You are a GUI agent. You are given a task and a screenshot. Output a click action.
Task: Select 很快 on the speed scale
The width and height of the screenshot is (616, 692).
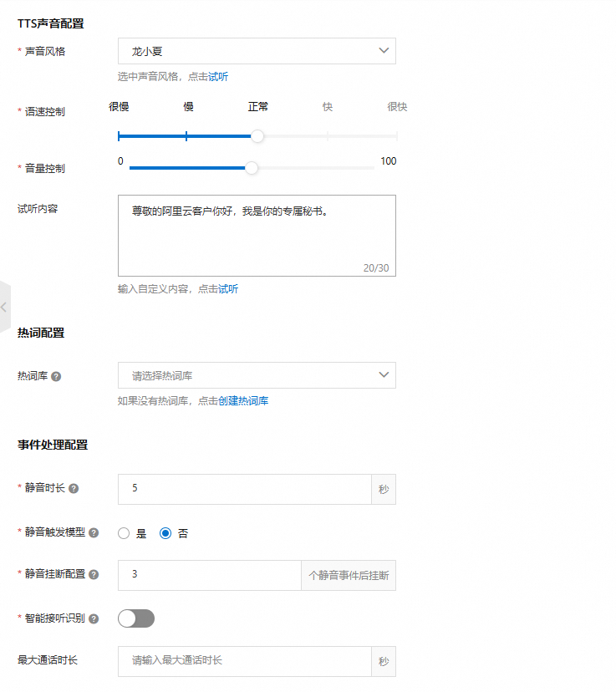pyautogui.click(x=397, y=107)
